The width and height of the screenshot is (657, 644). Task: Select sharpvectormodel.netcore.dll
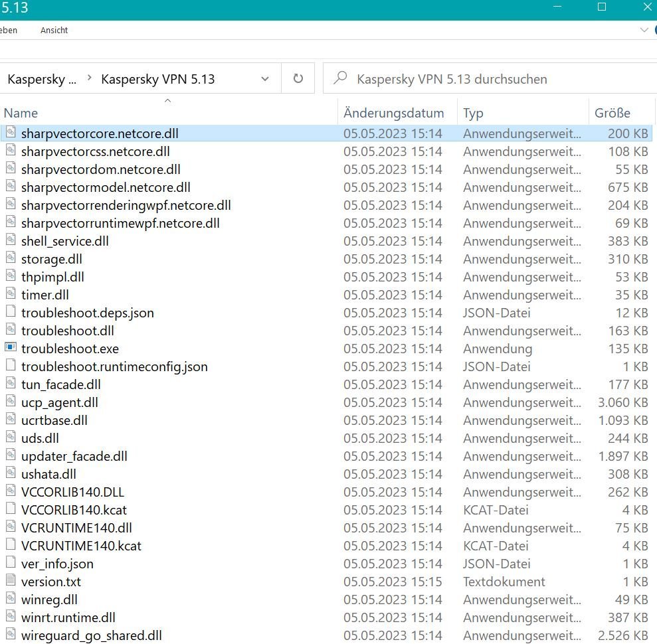[106, 187]
